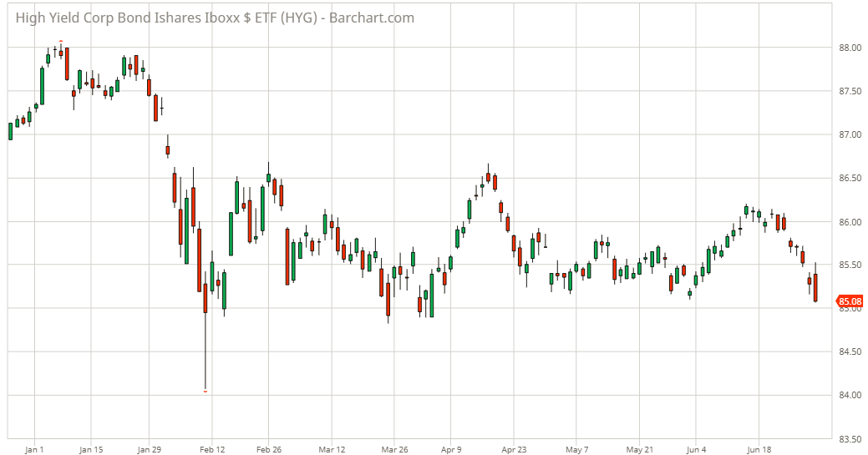
Task: Click the red high marker above 88.00
Action: (x=61, y=41)
